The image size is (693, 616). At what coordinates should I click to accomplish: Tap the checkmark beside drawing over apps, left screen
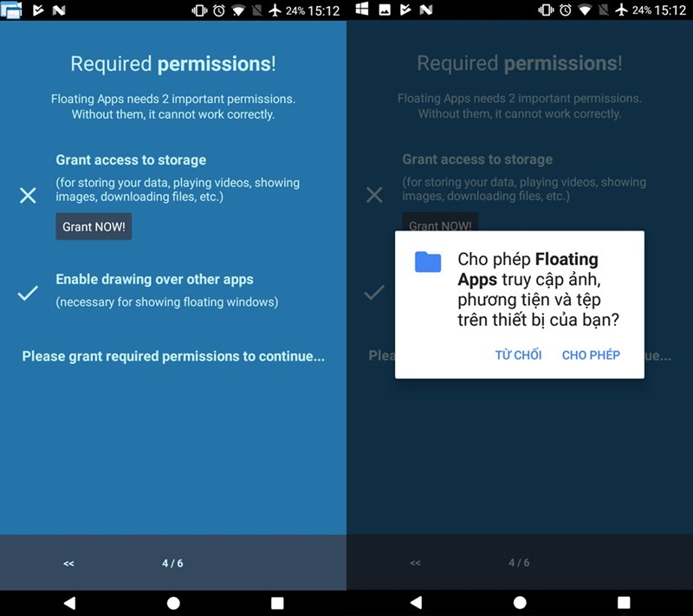(x=28, y=293)
